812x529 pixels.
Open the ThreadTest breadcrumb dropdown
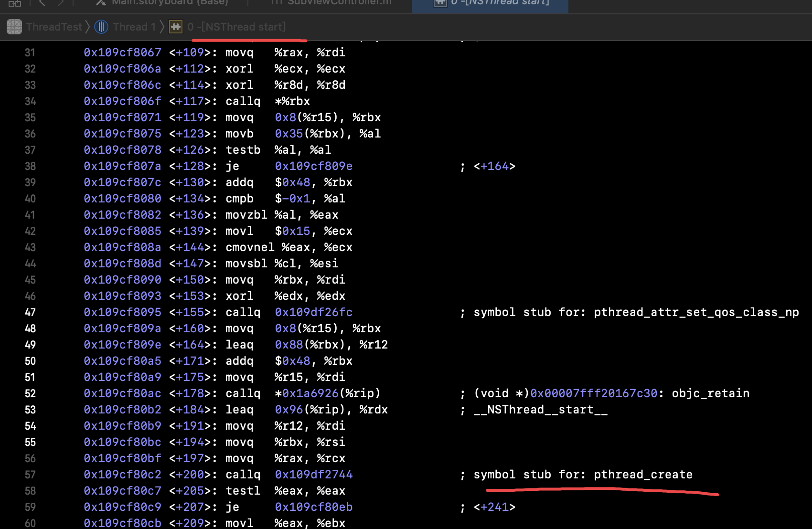pos(53,27)
